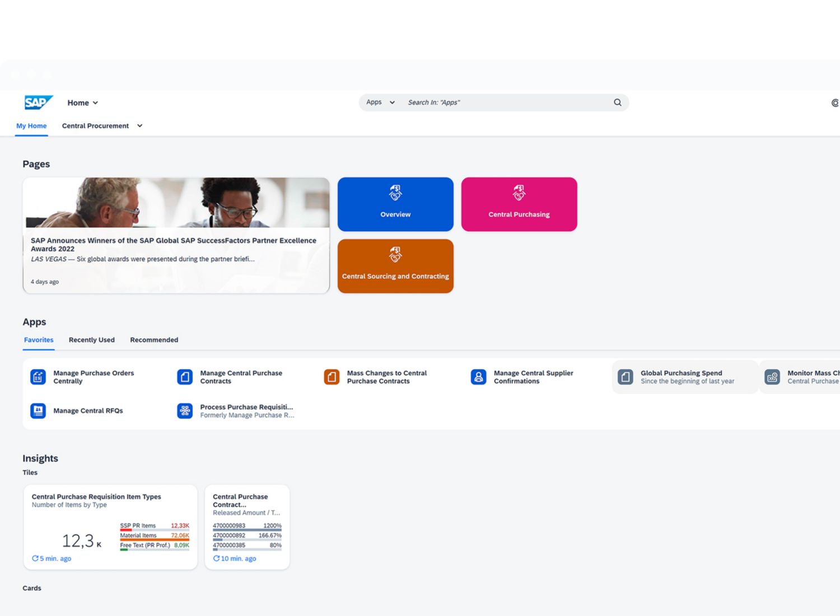This screenshot has height=616, width=840.
Task: Click the search magnifier icon
Action: coord(617,102)
